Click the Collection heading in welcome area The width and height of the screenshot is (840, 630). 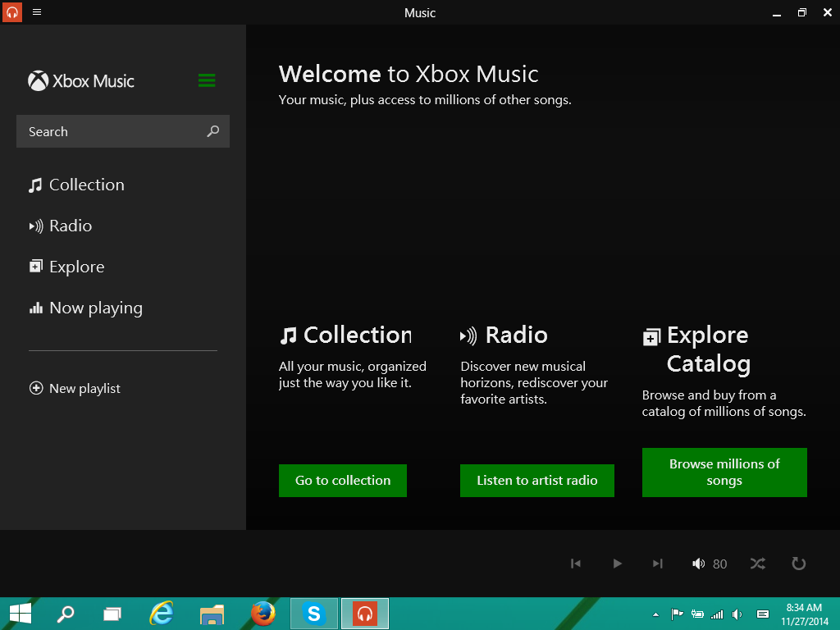358,335
